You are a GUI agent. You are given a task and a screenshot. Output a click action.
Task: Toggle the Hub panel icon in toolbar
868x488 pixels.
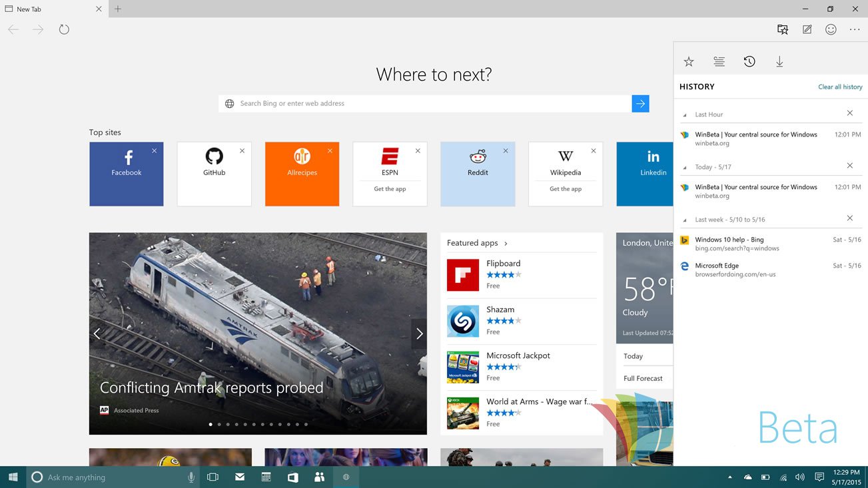tap(783, 29)
